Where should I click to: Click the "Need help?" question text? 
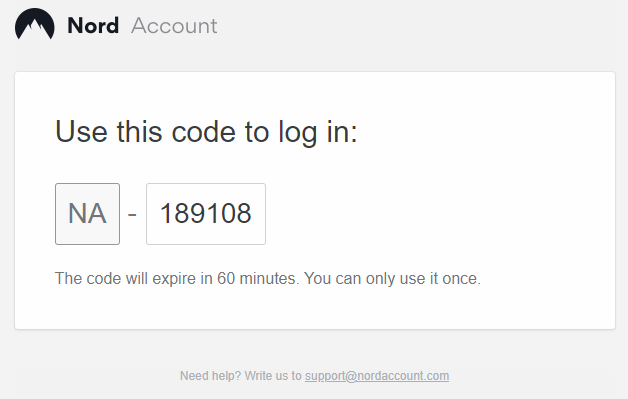click(x=211, y=376)
